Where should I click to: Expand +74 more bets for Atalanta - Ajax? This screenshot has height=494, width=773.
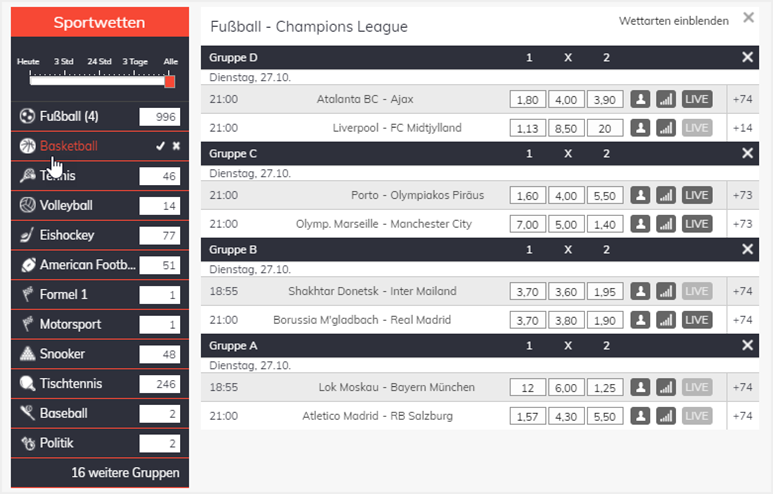742,99
